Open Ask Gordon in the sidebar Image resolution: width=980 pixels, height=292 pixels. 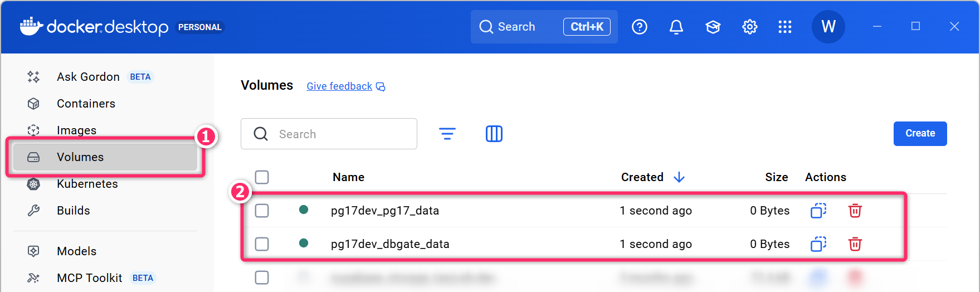coord(88,77)
